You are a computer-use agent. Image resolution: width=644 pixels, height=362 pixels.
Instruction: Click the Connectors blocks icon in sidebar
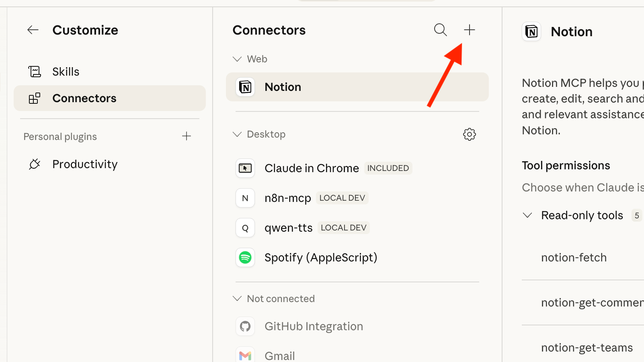35,98
